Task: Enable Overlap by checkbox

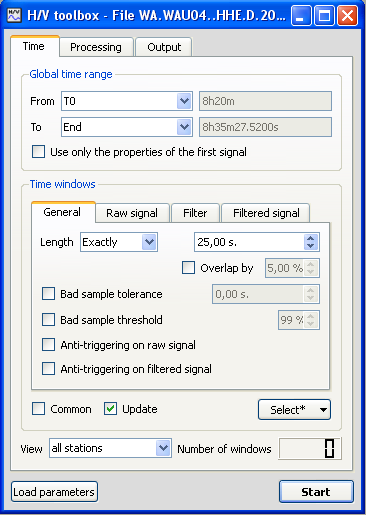Action: click(188, 268)
